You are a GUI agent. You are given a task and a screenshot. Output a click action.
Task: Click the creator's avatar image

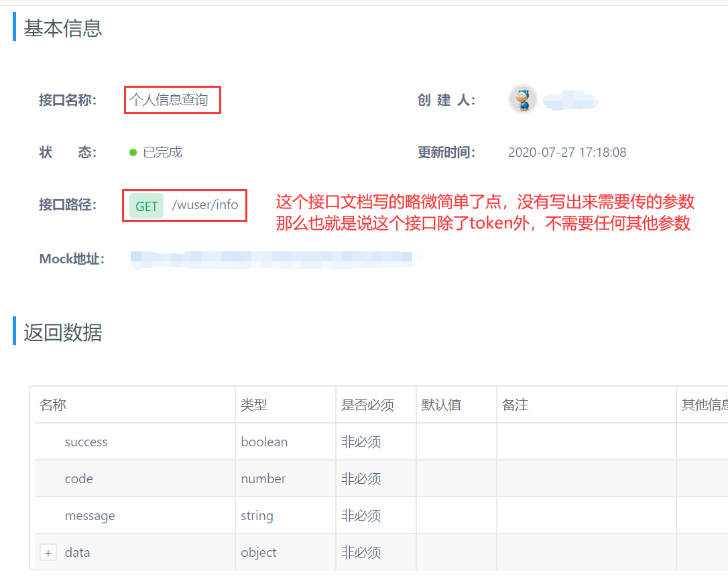click(524, 99)
